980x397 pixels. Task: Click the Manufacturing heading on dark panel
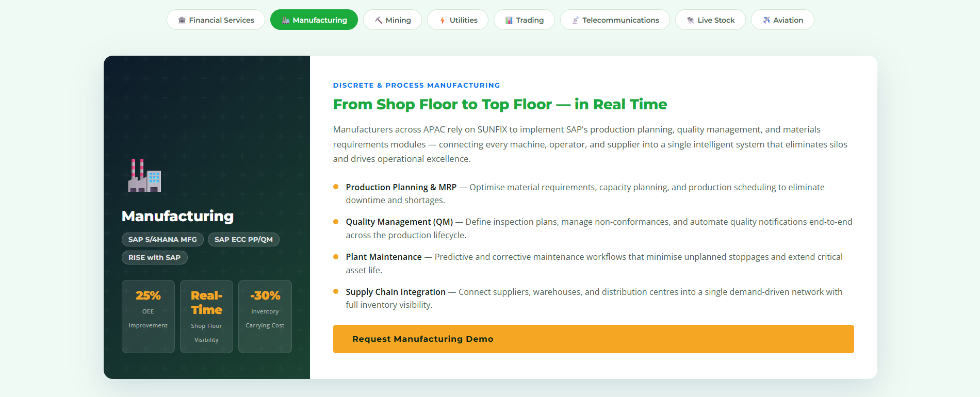tap(177, 216)
